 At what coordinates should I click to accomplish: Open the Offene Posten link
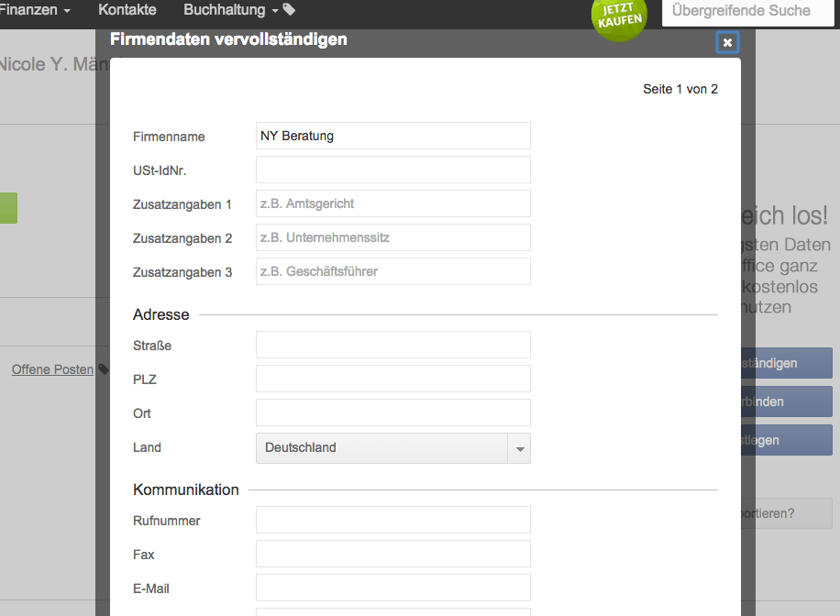pos(52,369)
